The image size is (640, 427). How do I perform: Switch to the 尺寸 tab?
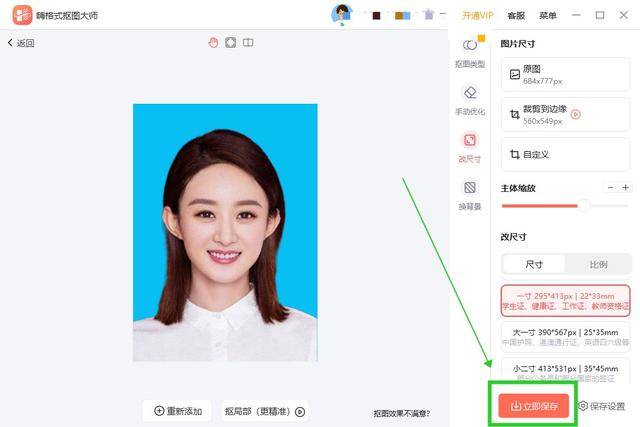click(534, 265)
